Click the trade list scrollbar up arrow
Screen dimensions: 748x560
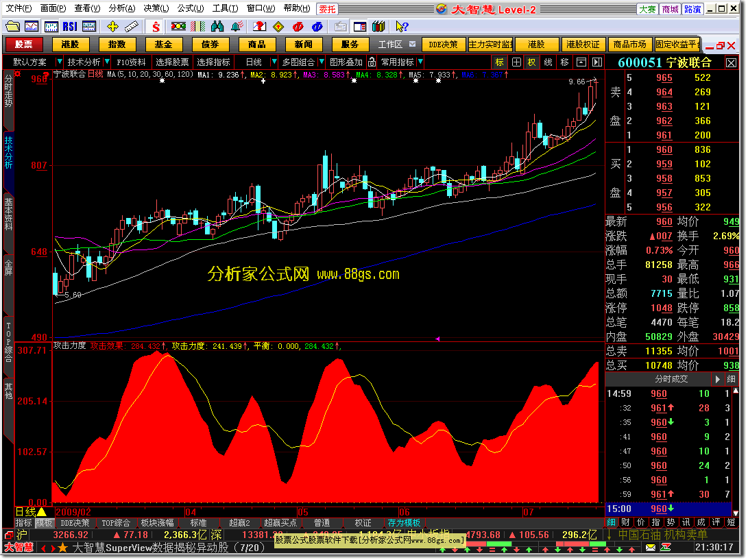pos(736,391)
